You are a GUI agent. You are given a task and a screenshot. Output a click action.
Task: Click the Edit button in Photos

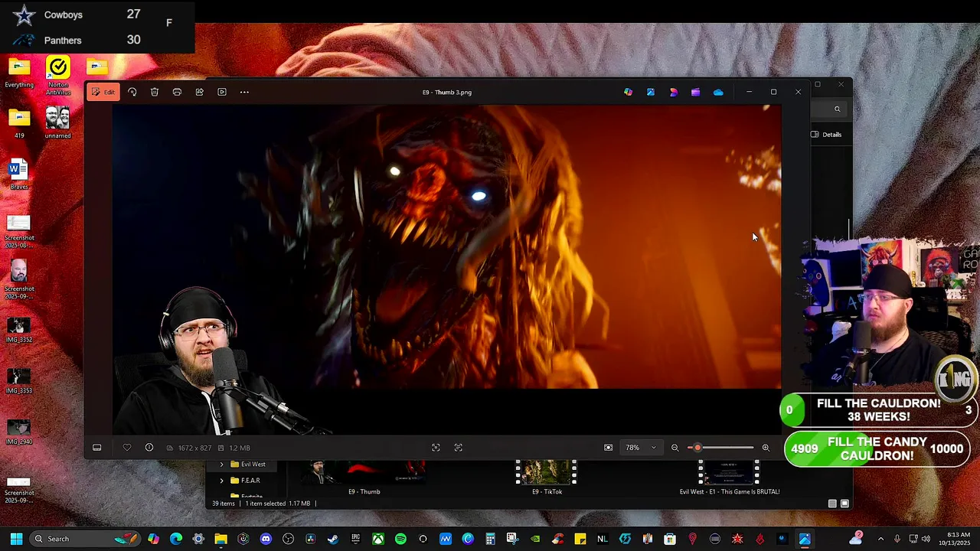(103, 92)
